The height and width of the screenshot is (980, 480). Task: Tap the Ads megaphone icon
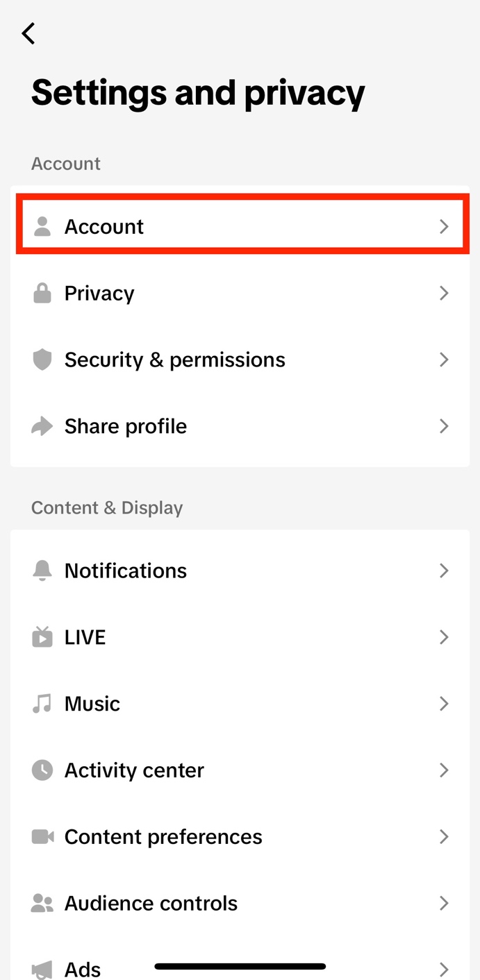pyautogui.click(x=42, y=969)
